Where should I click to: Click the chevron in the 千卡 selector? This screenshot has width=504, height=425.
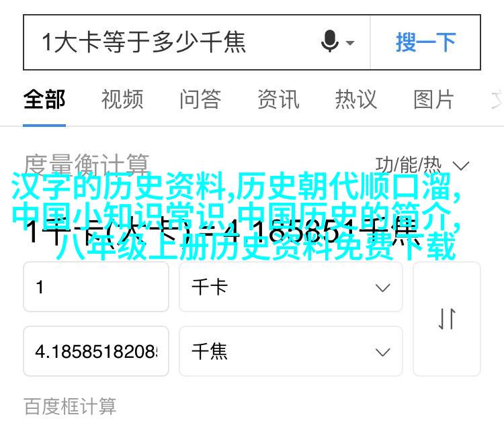(382, 287)
